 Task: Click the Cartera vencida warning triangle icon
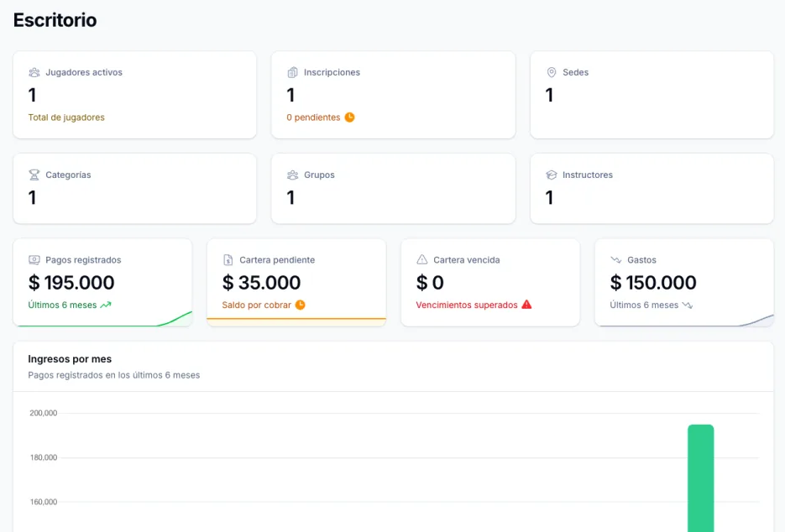(x=422, y=260)
